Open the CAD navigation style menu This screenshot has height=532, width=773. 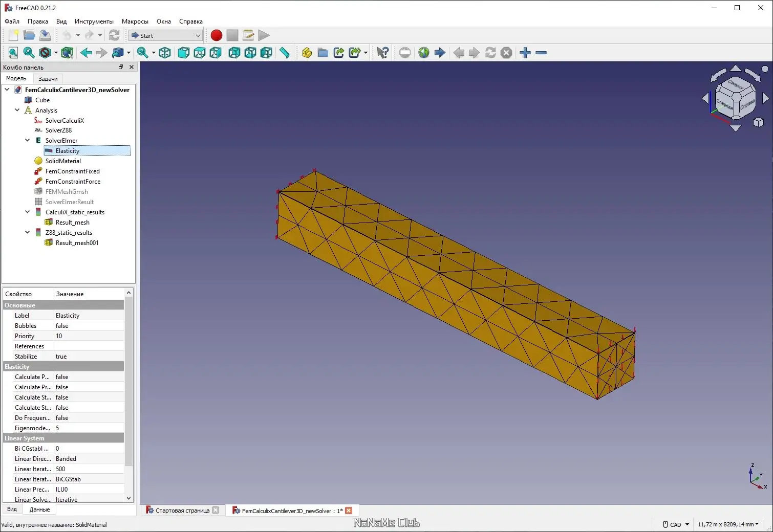[x=676, y=524]
